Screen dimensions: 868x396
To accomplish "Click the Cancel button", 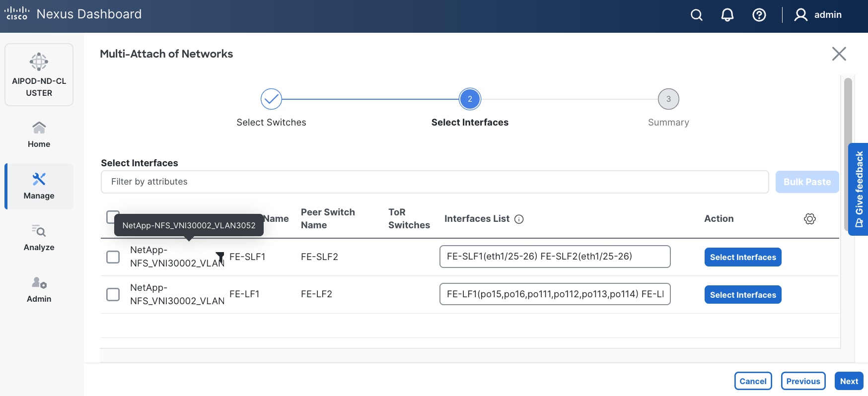I will [753, 381].
